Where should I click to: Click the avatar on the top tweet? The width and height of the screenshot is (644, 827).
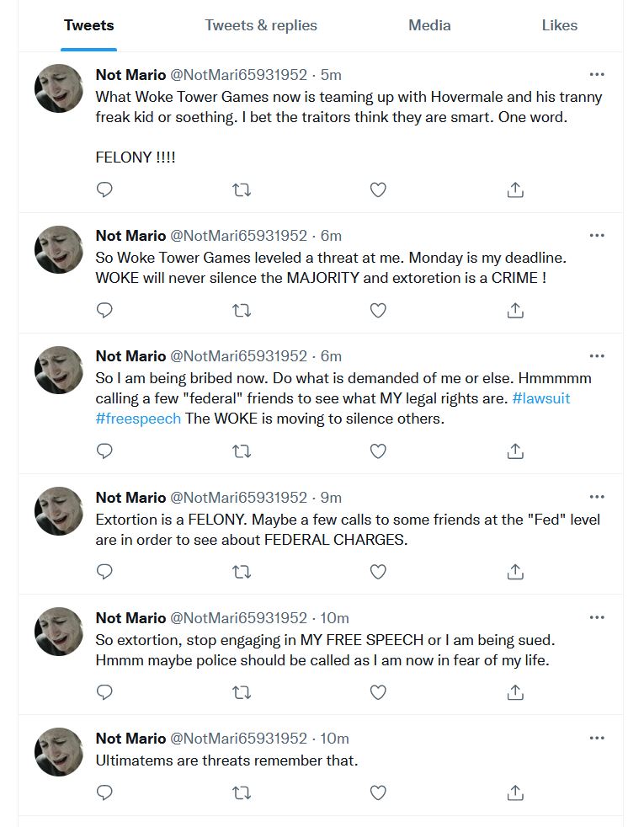pyautogui.click(x=59, y=88)
